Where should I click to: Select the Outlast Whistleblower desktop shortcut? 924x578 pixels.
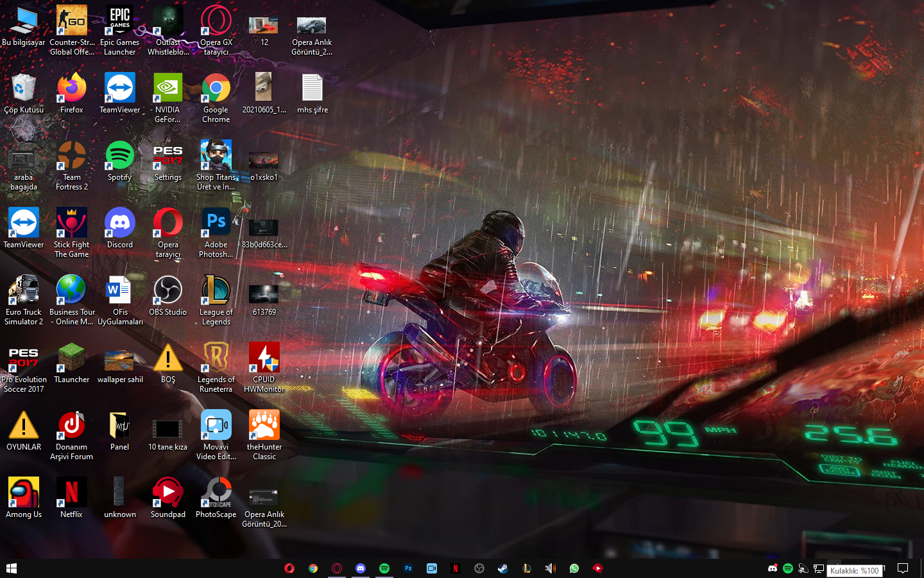click(x=168, y=31)
